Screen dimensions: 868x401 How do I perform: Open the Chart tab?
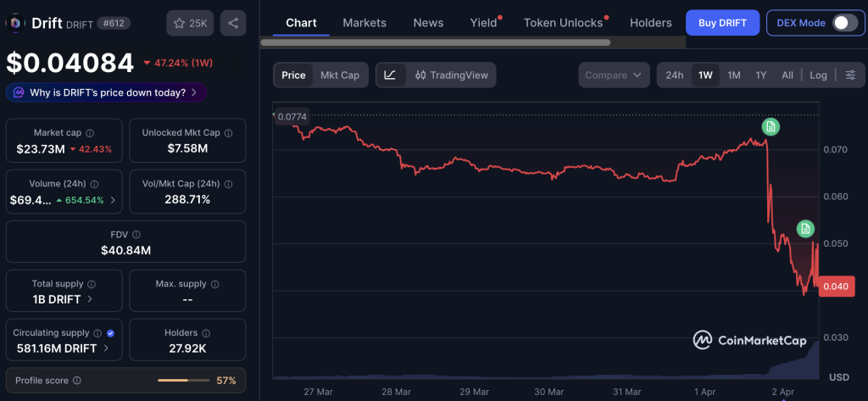coord(301,23)
